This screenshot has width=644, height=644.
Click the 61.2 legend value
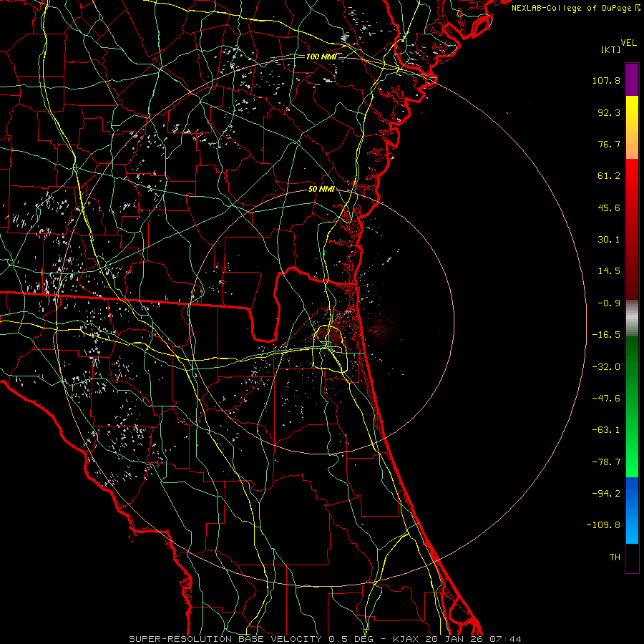click(609, 176)
